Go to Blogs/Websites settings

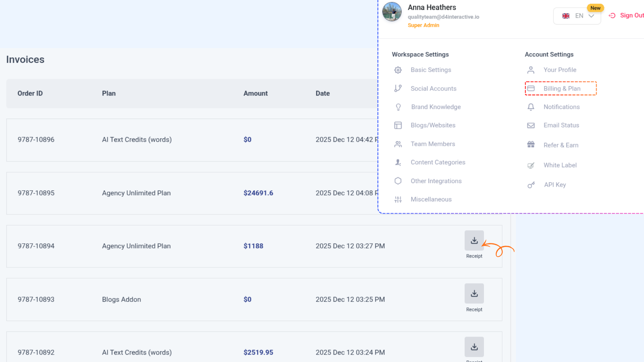[x=433, y=125]
